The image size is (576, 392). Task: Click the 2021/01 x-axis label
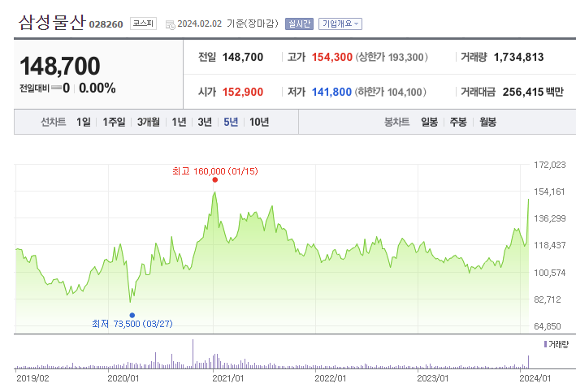[227, 378]
